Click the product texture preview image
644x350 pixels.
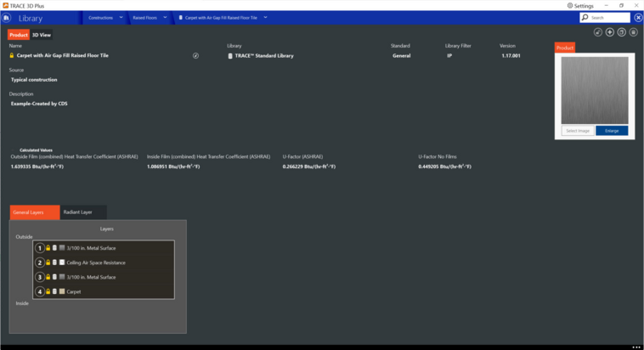(x=595, y=90)
